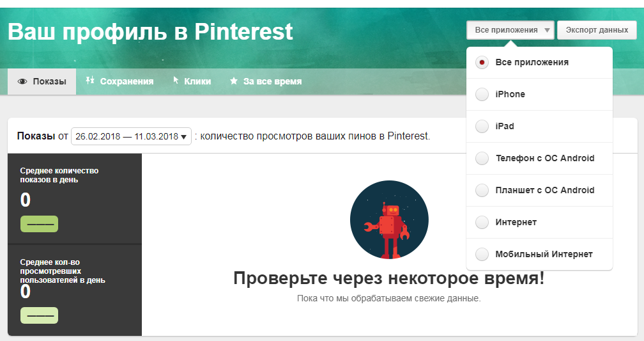Choose Планшет с ОС Android option
Screen dimensions: 644x341
click(482, 191)
